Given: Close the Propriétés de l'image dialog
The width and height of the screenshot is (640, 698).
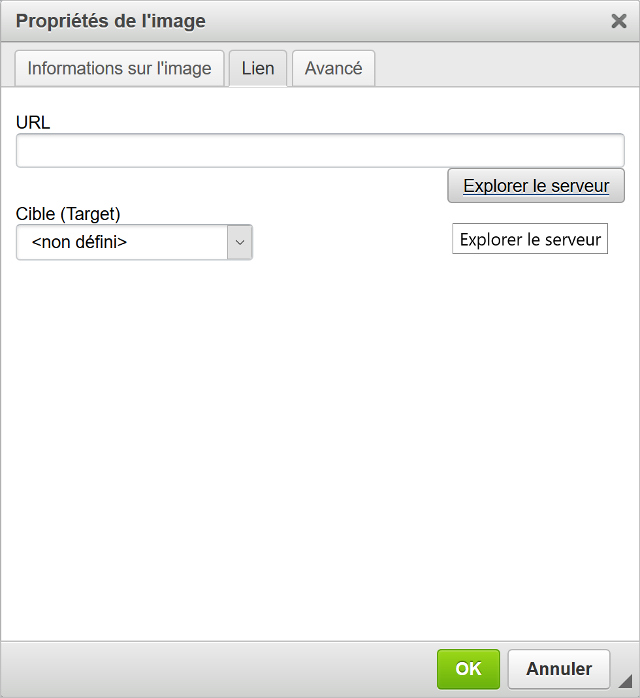Looking at the screenshot, I should [x=619, y=21].
